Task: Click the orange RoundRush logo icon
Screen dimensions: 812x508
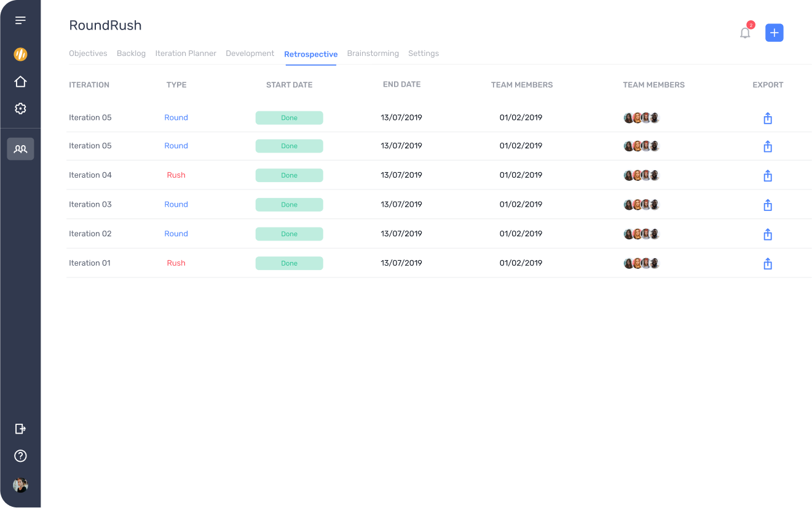Action: coord(20,54)
